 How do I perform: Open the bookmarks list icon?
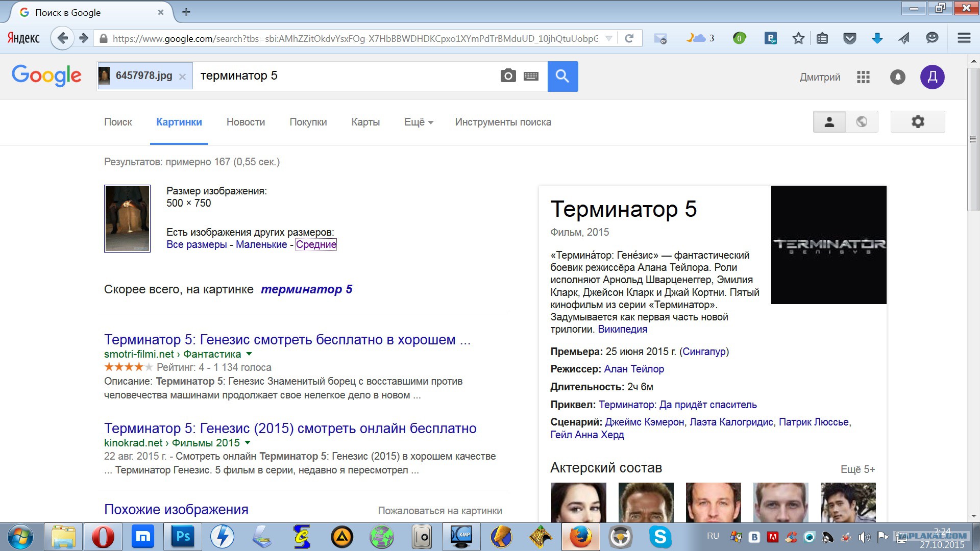tap(822, 38)
